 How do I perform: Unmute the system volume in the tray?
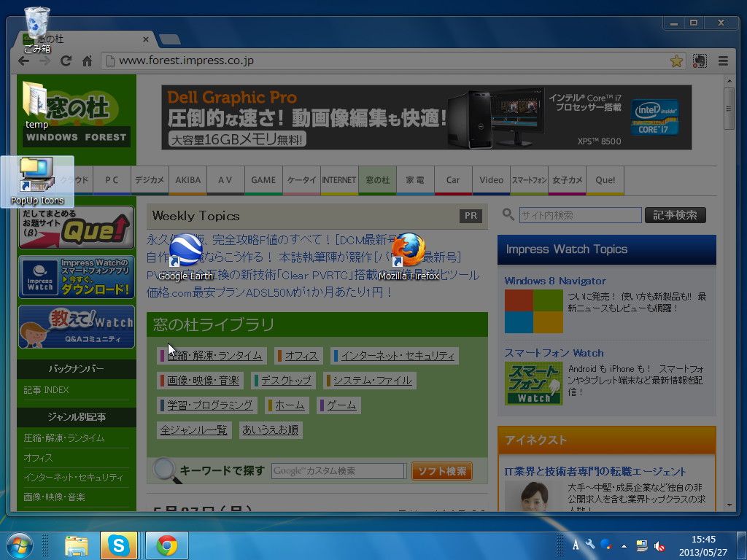660,545
